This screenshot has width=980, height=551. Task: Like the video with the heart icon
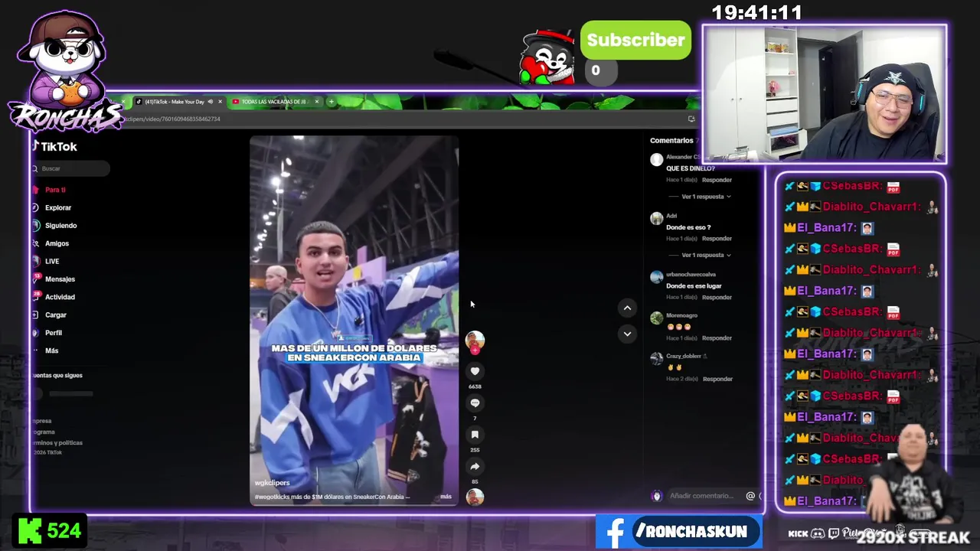point(475,371)
